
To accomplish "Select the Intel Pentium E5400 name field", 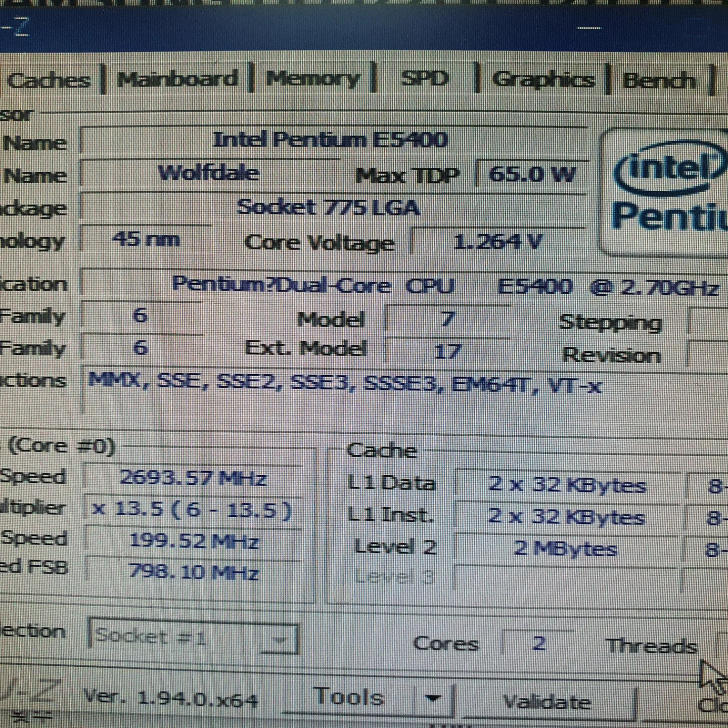I will (x=334, y=140).
